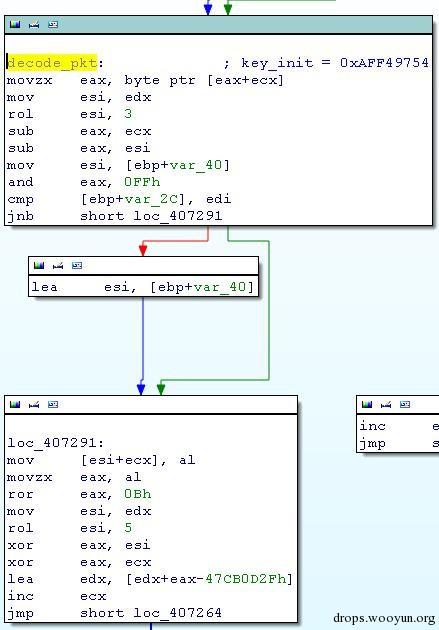Click group icon in loc_407291 node header
Viewport: 439px width, 630px height.
tap(53, 404)
